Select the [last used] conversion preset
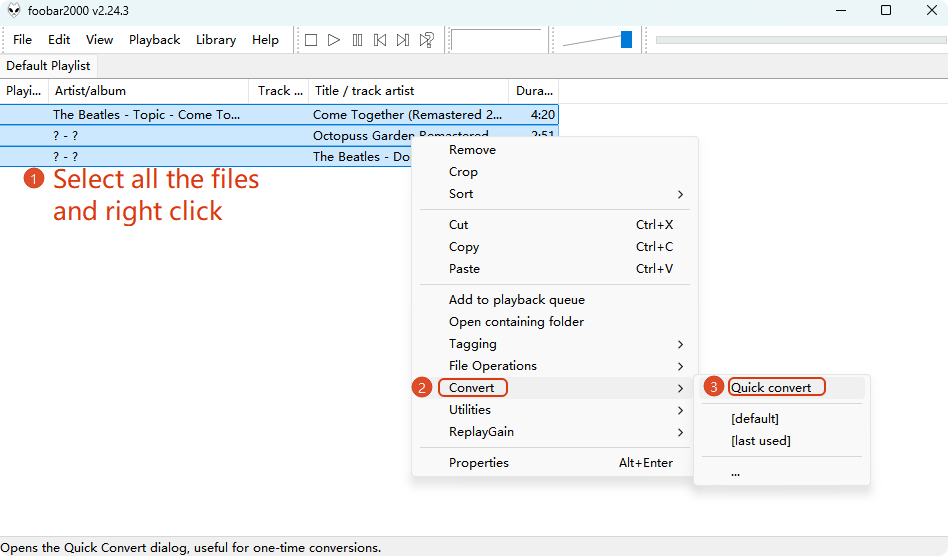This screenshot has width=948, height=556. pyautogui.click(x=760, y=441)
